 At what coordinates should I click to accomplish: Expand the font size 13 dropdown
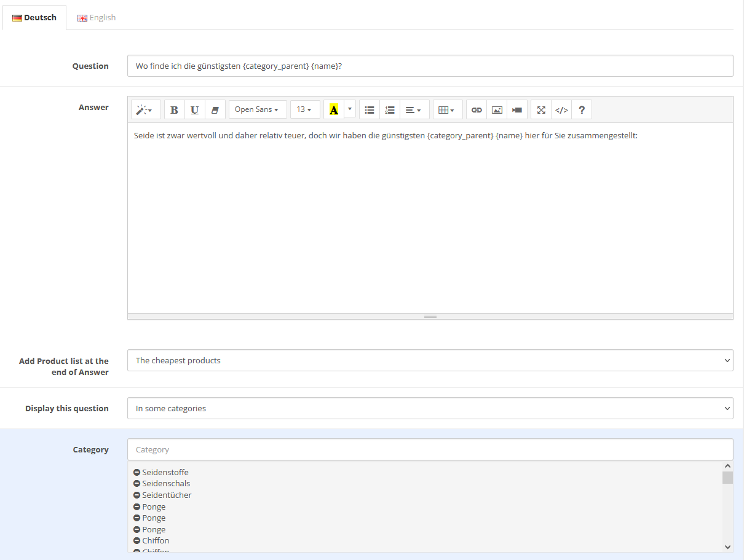pos(304,109)
